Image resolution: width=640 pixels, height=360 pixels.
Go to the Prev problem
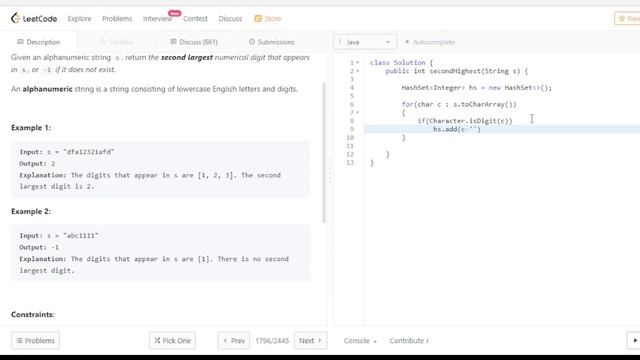click(x=234, y=340)
